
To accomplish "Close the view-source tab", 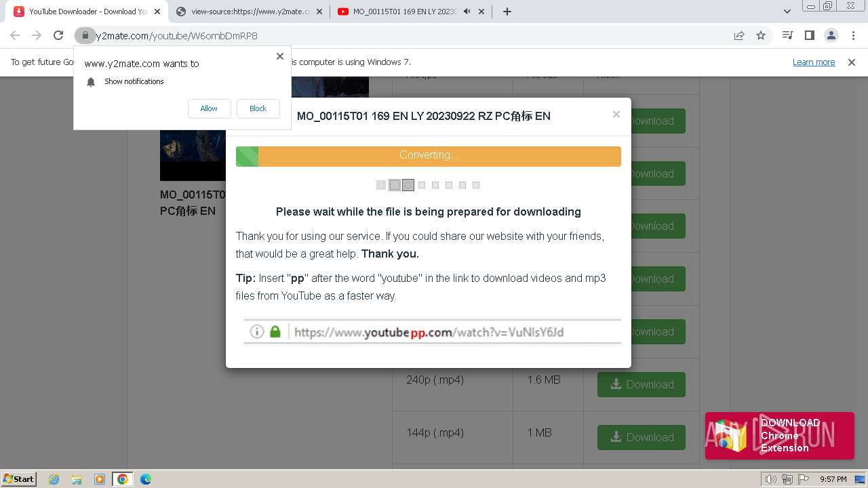I will 319,12.
